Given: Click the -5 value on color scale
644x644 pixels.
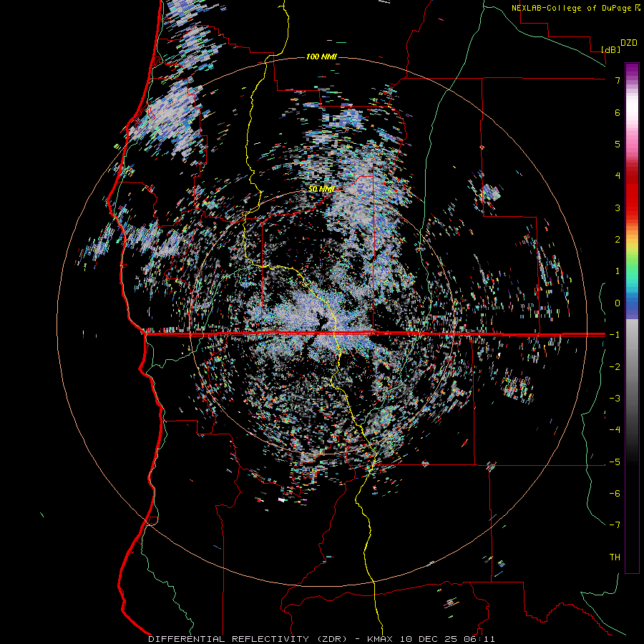Looking at the screenshot, I should tap(615, 462).
